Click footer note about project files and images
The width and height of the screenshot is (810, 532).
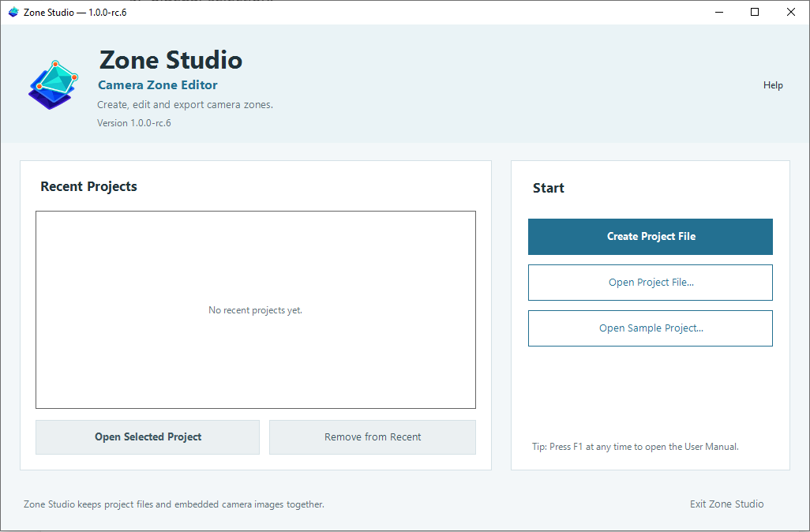(174, 504)
